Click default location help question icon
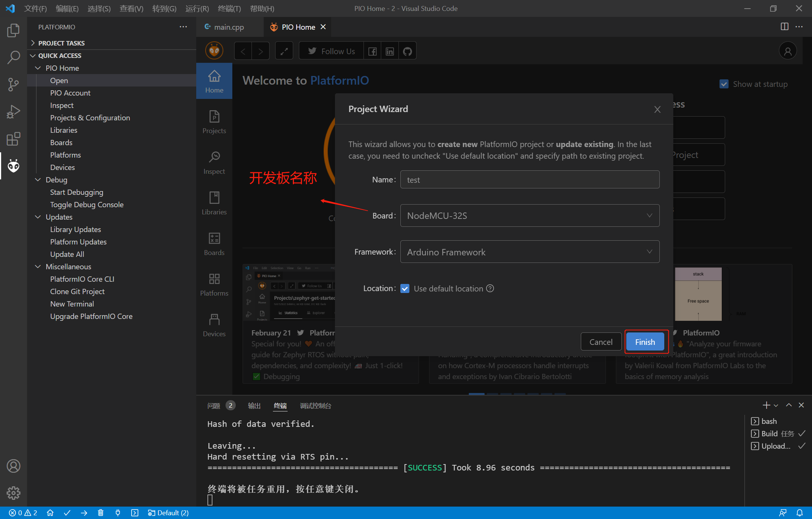 [x=490, y=288]
